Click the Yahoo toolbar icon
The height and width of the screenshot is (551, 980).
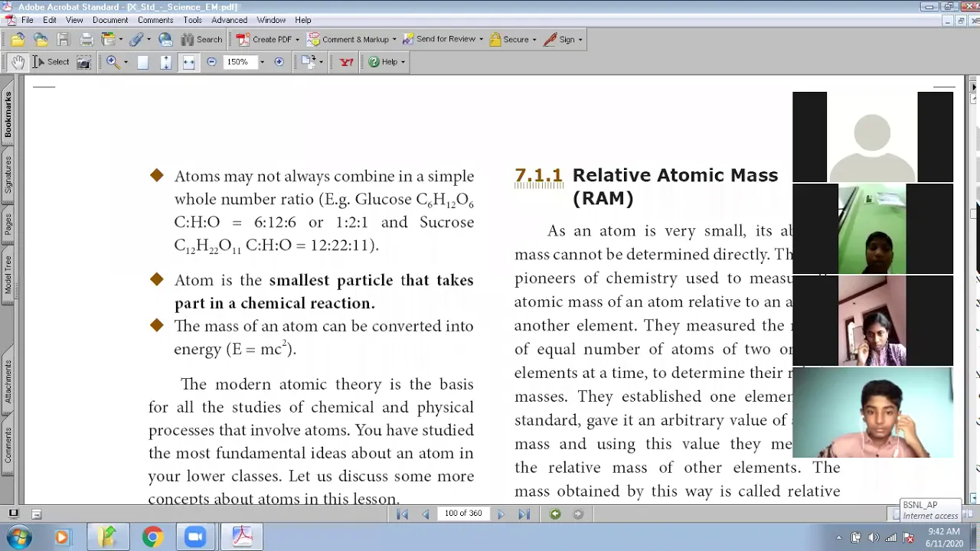click(x=346, y=62)
